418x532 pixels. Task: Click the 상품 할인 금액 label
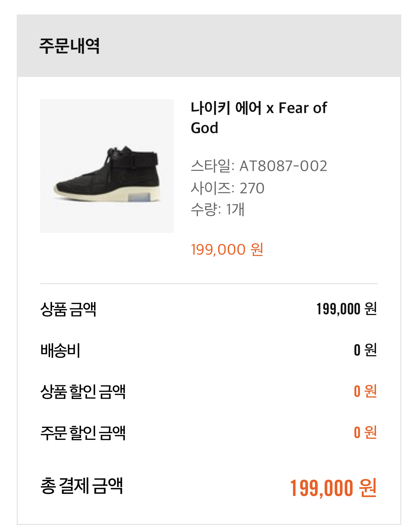pos(83,392)
